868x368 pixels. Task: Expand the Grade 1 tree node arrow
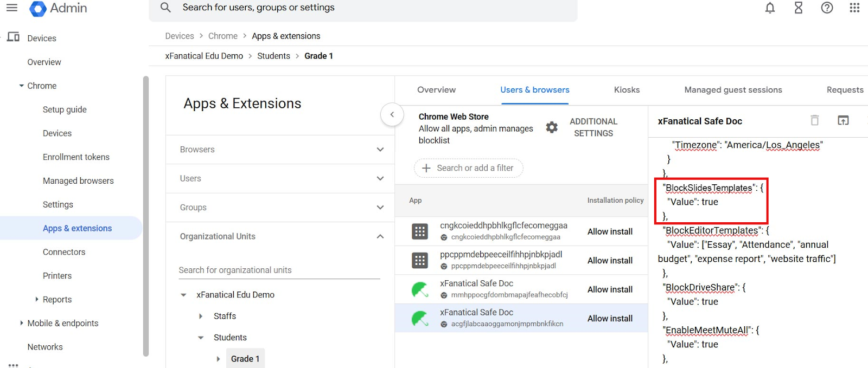pos(218,359)
